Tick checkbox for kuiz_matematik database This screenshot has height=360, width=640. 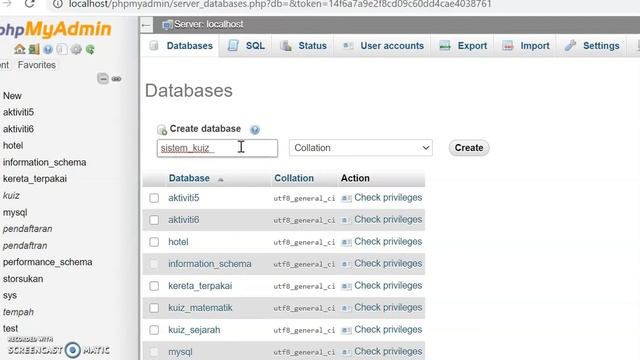(x=154, y=308)
